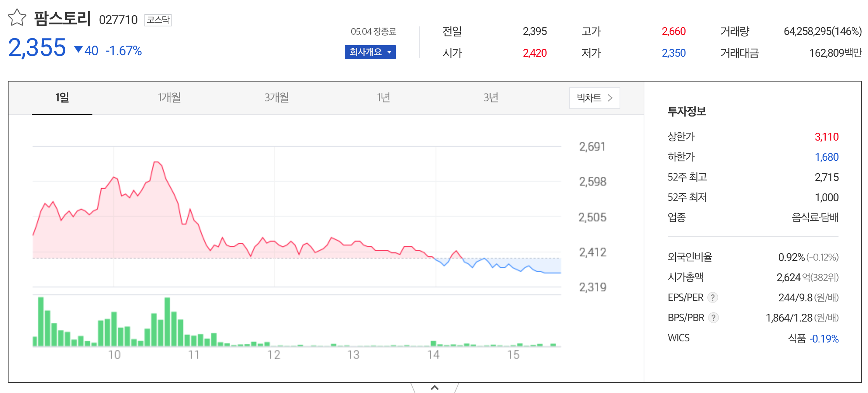The height and width of the screenshot is (393, 868).
Task: Click the stock code 027710
Action: point(118,20)
